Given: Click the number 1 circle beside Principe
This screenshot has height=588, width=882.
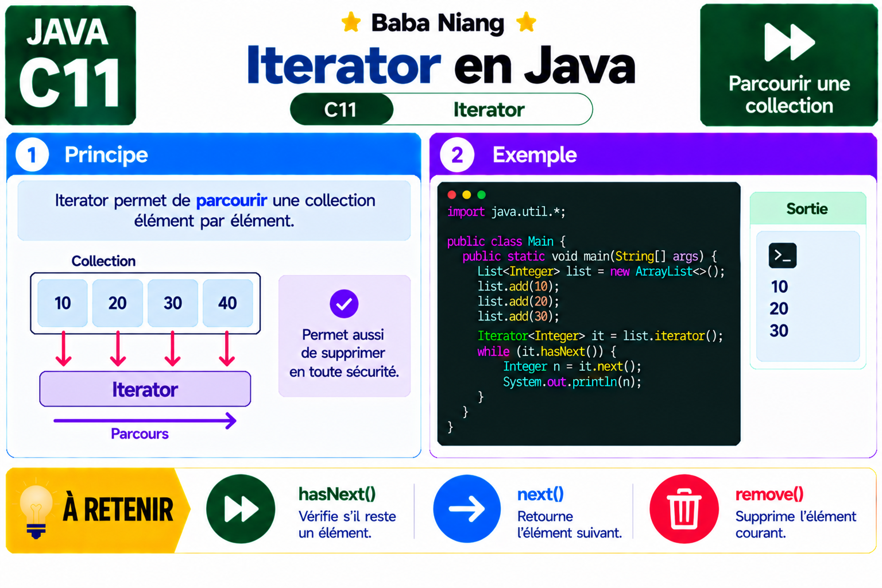Looking at the screenshot, I should click(x=32, y=155).
